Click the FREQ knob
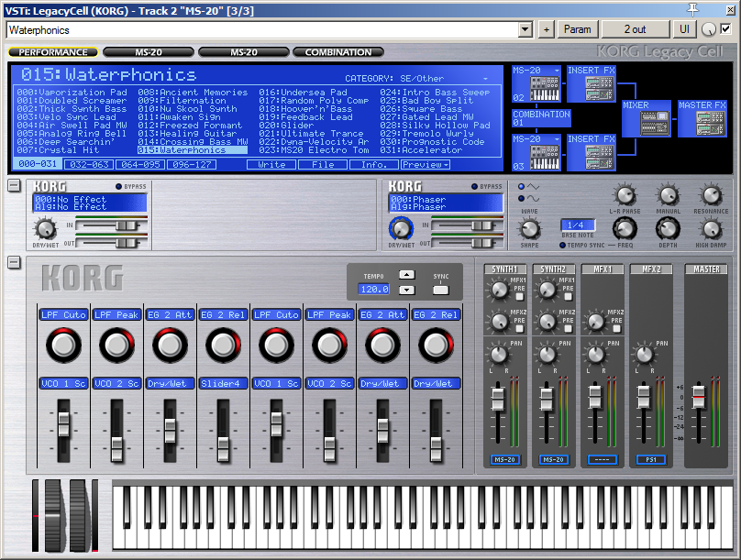 625,229
